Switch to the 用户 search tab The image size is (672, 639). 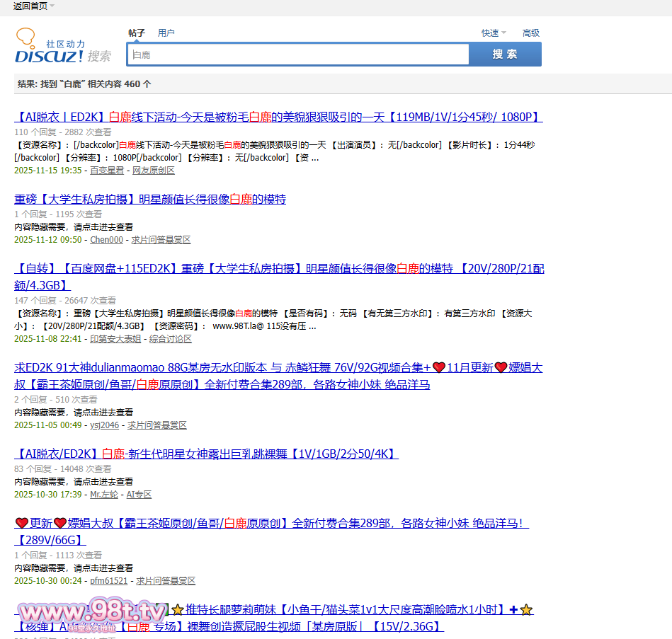166,33
